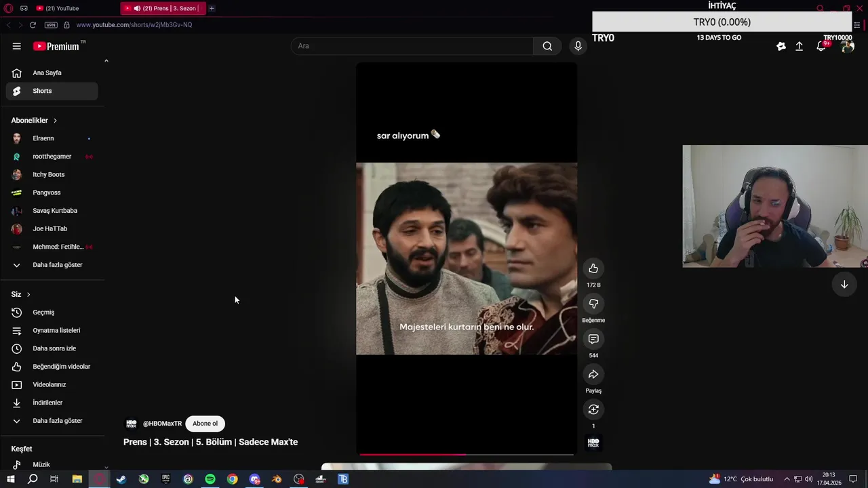This screenshot has width=868, height=488.
Task: Reload the page in browser toolbar
Action: (33, 25)
